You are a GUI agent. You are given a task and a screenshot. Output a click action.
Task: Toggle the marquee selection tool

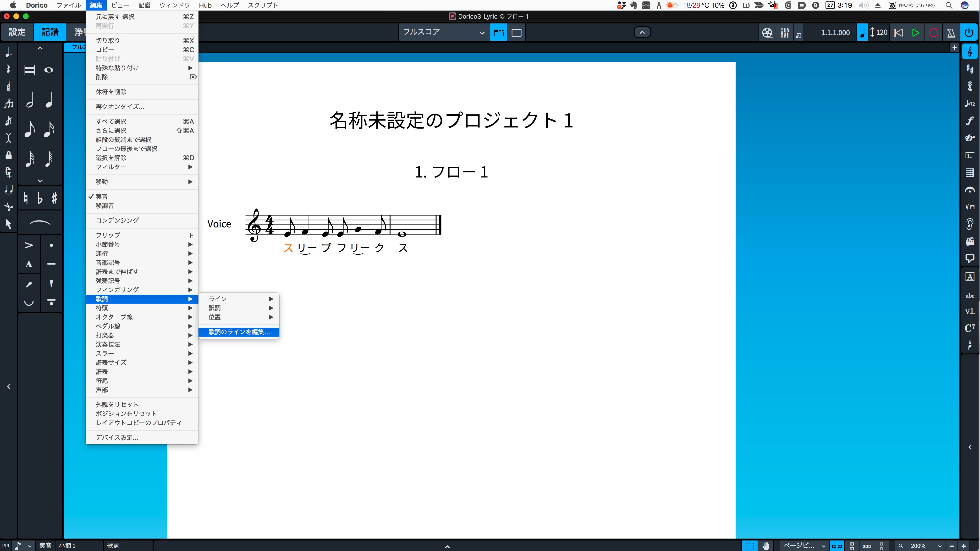point(750,546)
